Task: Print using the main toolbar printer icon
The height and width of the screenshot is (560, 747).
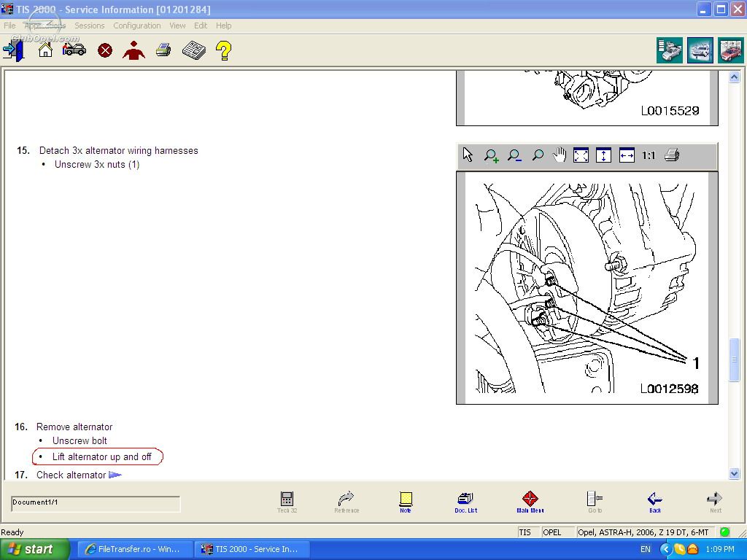Action: (x=163, y=50)
